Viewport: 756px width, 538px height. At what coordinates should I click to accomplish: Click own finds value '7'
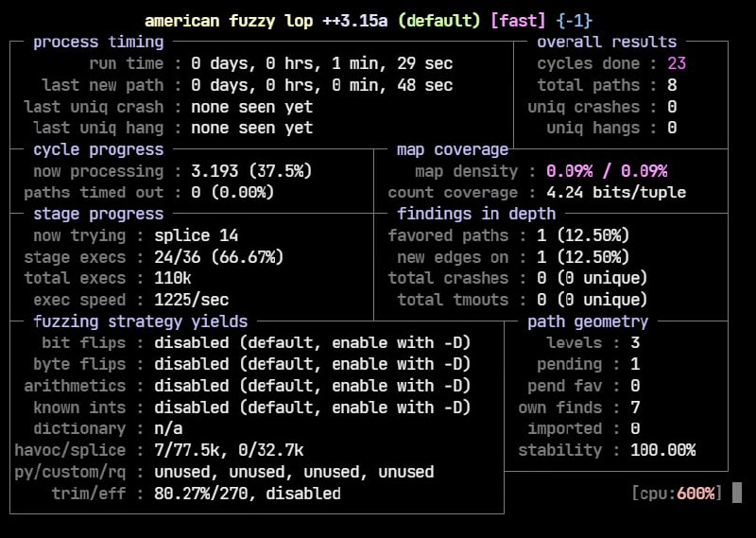(x=635, y=408)
